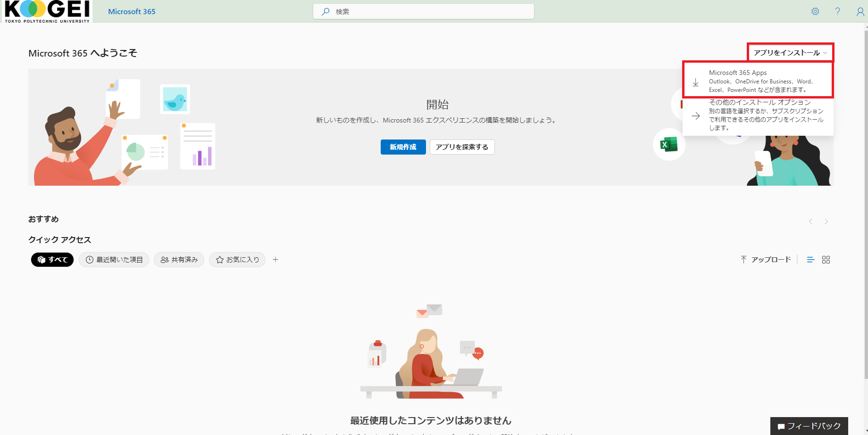868x435 pixels.
Task: Click the Excel app icon in banner
Action: coord(669,144)
